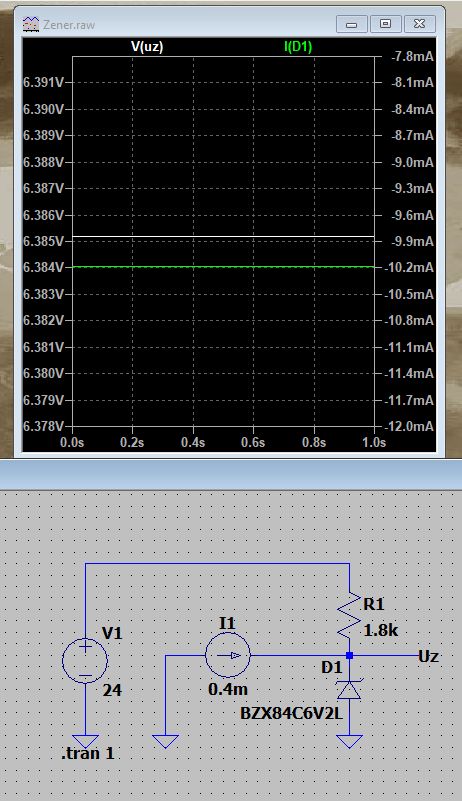
Task: Click the ground symbol under D1
Action: coord(349,741)
